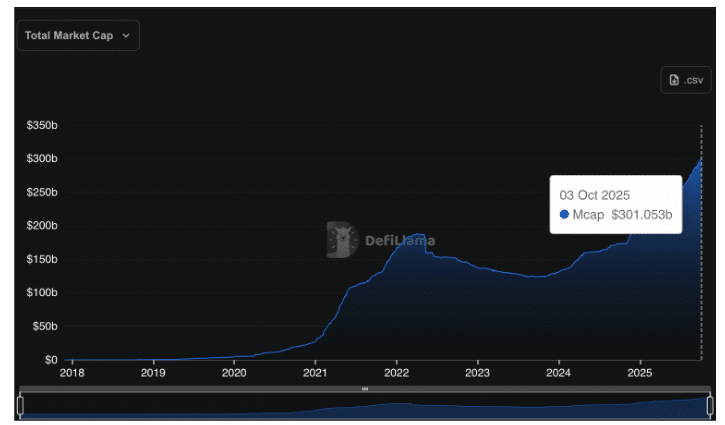Click the $350b label on y-axis
The height and width of the screenshot is (425, 725).
42,126
